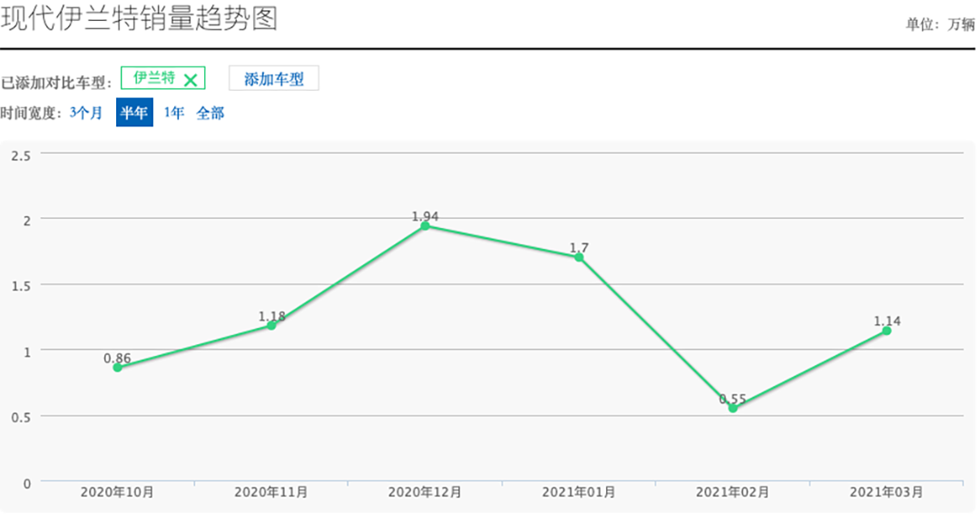Show 全部 time range data

[x=211, y=114]
